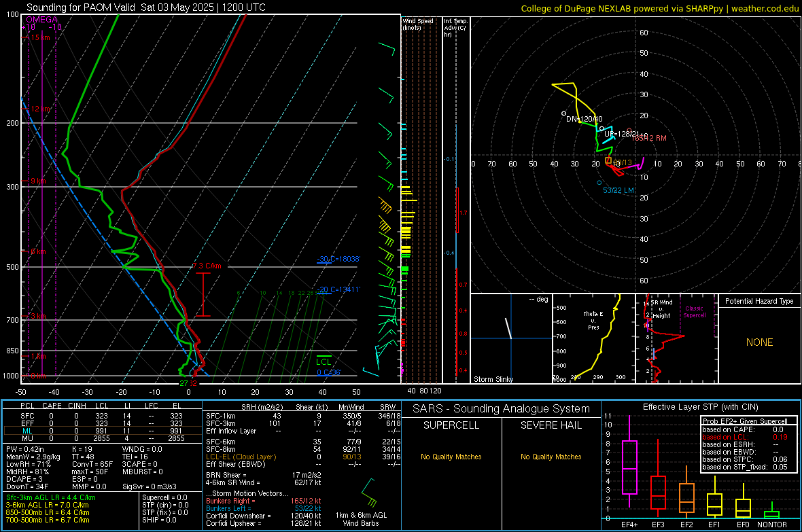Click the MidRH = 81% value
802x532 pixels.
tap(28, 472)
